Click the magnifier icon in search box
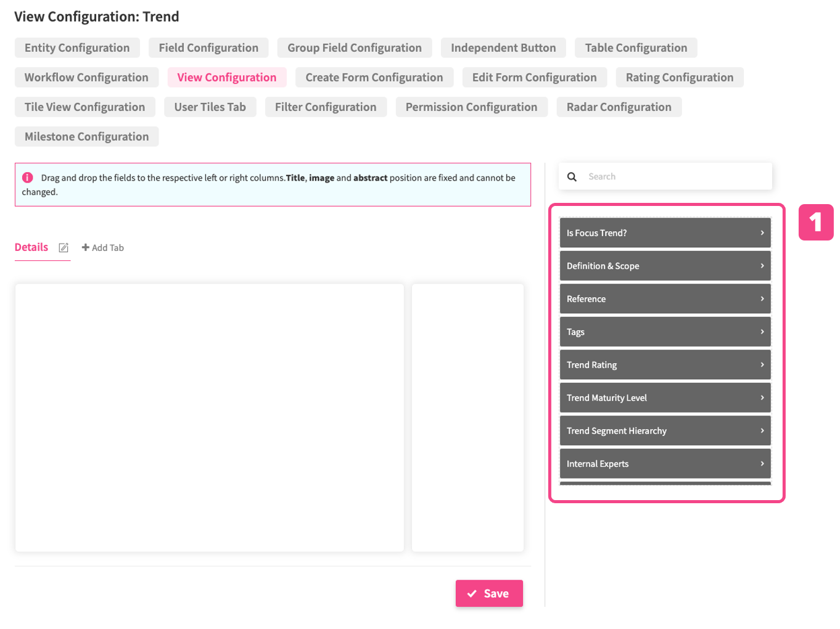Viewport: 840px width, 629px height. click(572, 177)
